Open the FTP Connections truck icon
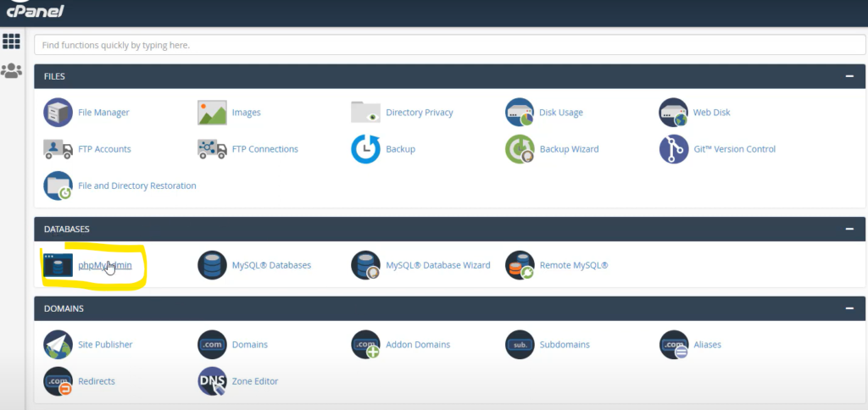Viewport: 868px width, 410px height. tap(212, 149)
